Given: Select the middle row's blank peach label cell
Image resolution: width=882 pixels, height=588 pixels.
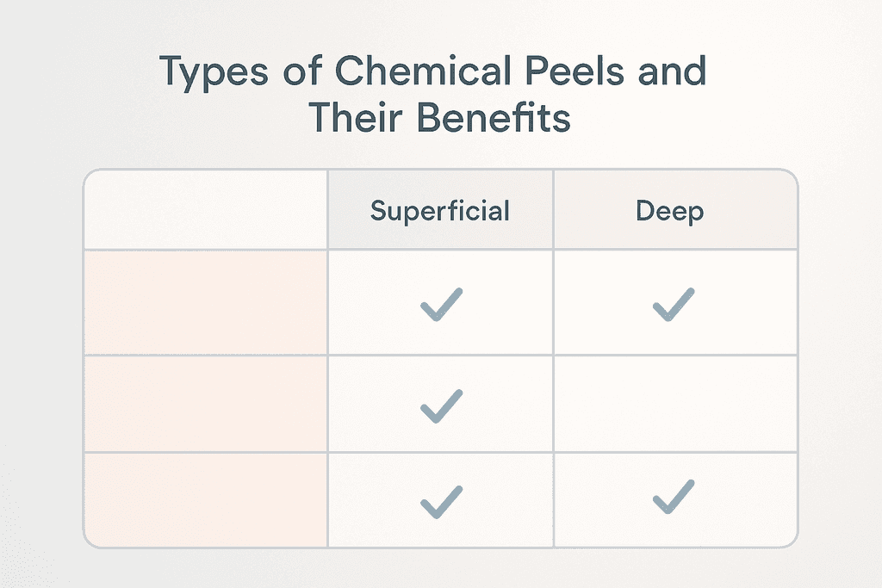Looking at the screenshot, I should click(206, 403).
